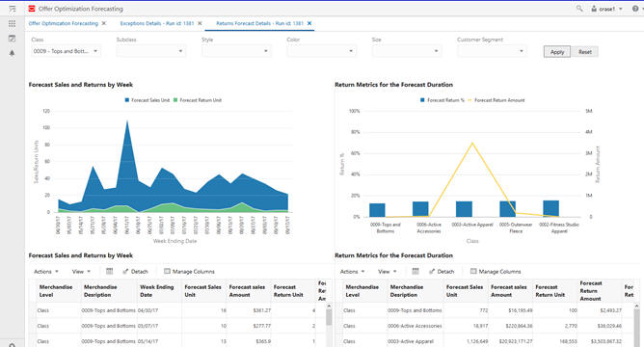Viewport: 644px width, 347px height.
Task: Switch to Offer Optimization Forecasting tab
Action: [x=64, y=23]
